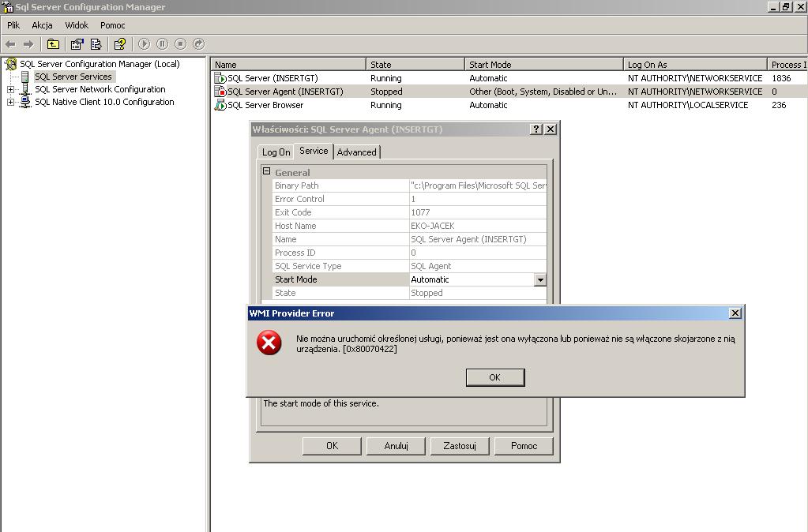Click the Back arrow toolbar icon
The image size is (808, 532).
[x=11, y=44]
